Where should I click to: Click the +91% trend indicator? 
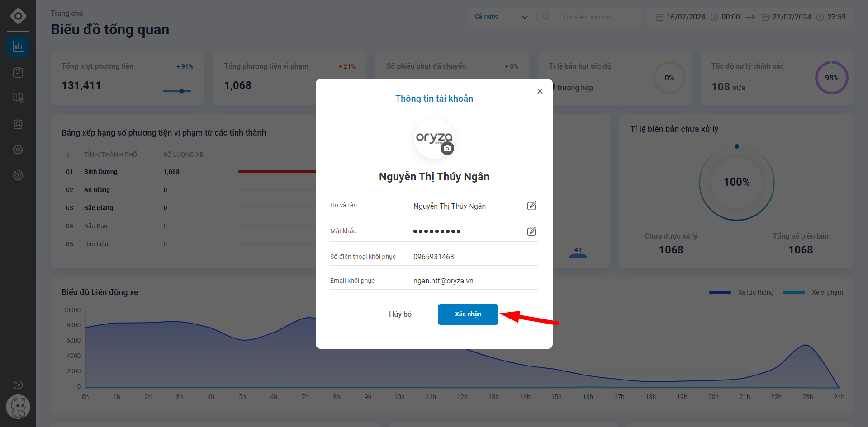(x=185, y=66)
